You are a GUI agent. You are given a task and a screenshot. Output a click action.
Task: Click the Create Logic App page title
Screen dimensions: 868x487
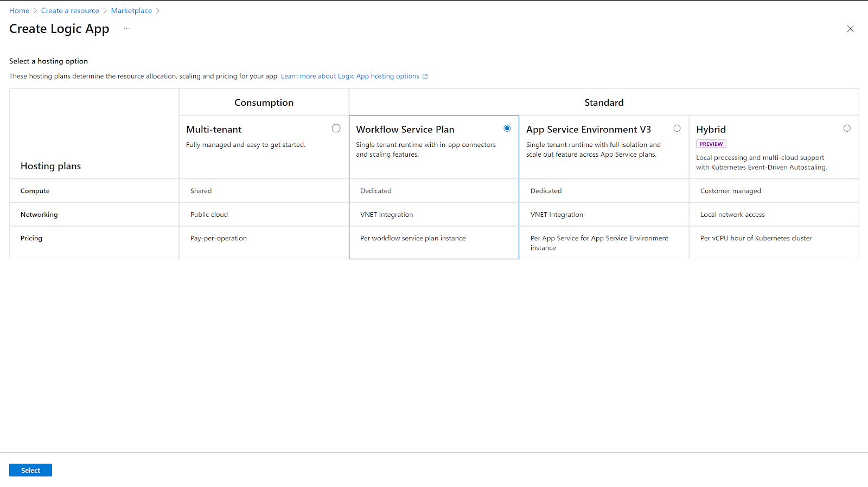59,29
